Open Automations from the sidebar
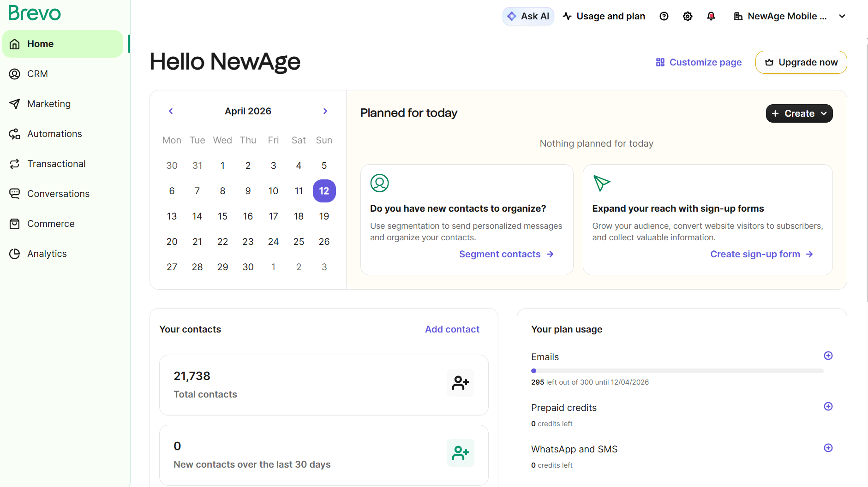868x487 pixels. coord(54,134)
